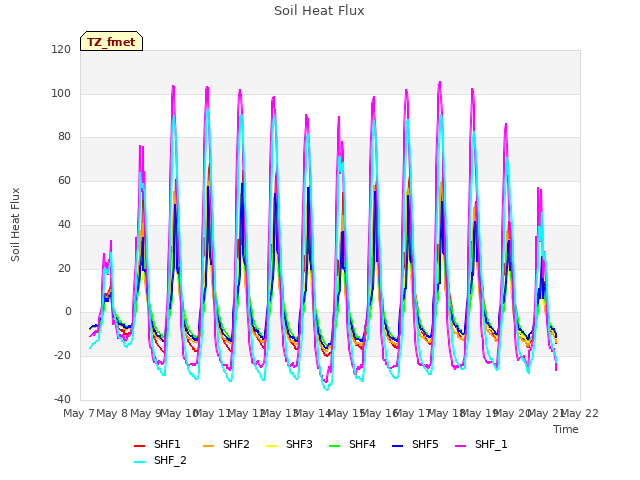
Task: Select the SHF_1 legend label
Action: [491, 444]
